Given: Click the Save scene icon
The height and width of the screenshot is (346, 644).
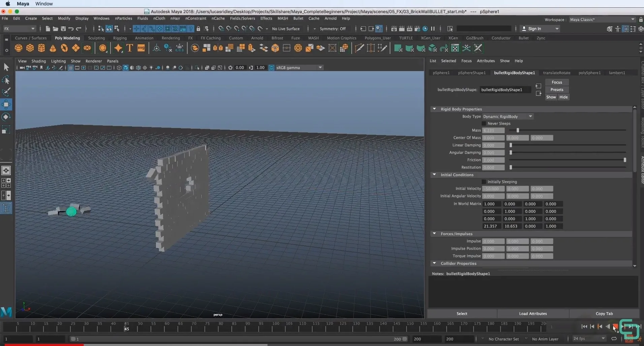Looking at the screenshot, I should tap(63, 29).
